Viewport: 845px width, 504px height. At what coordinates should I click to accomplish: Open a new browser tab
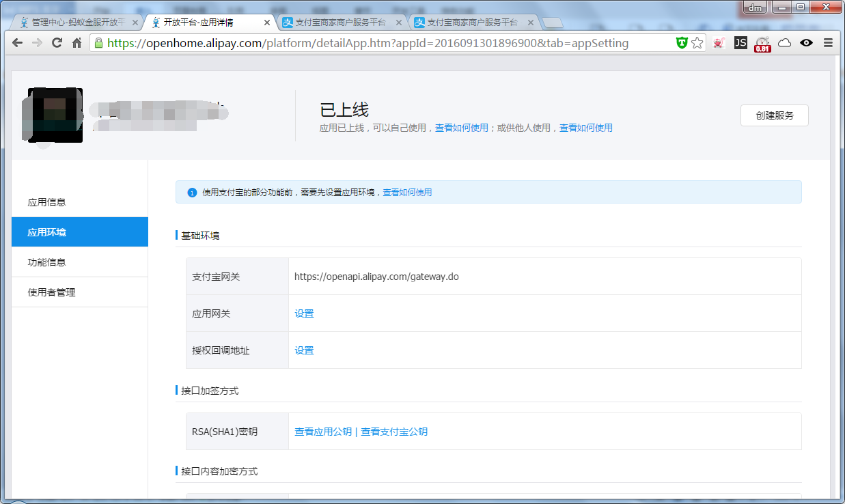[552, 23]
